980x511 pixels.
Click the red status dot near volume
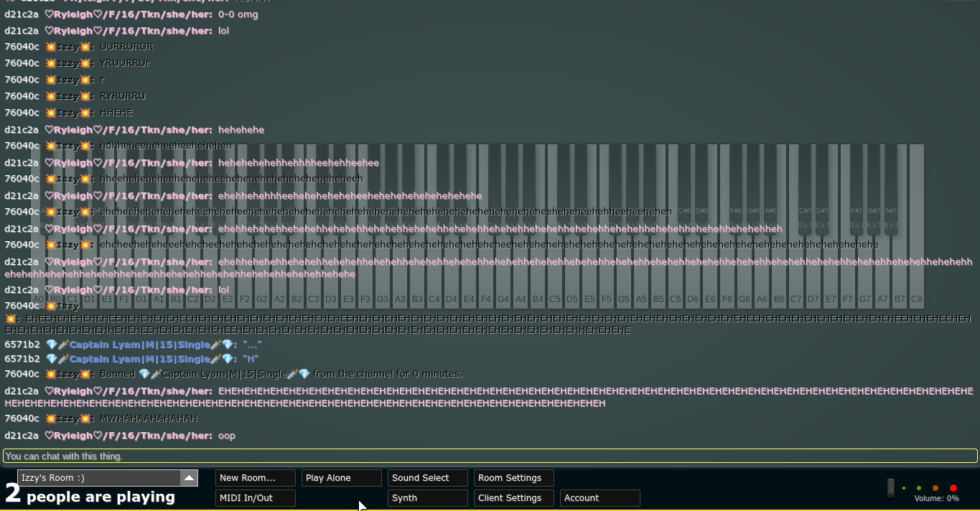coord(953,488)
